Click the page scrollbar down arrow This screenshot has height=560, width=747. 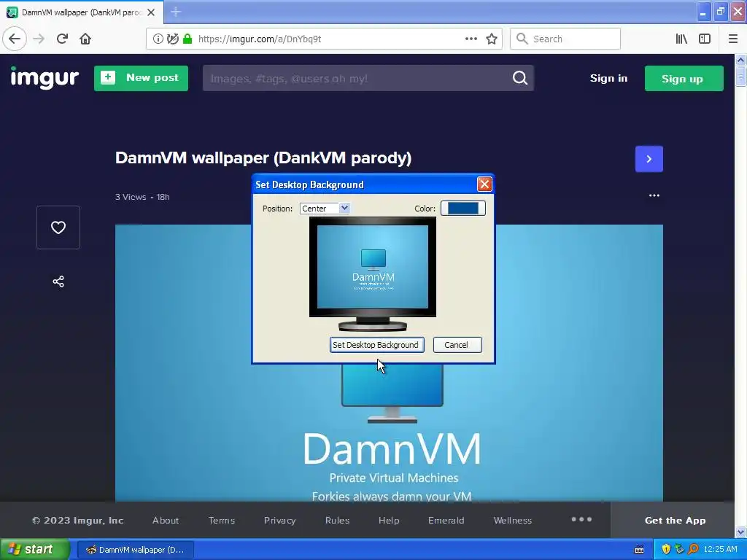point(740,532)
